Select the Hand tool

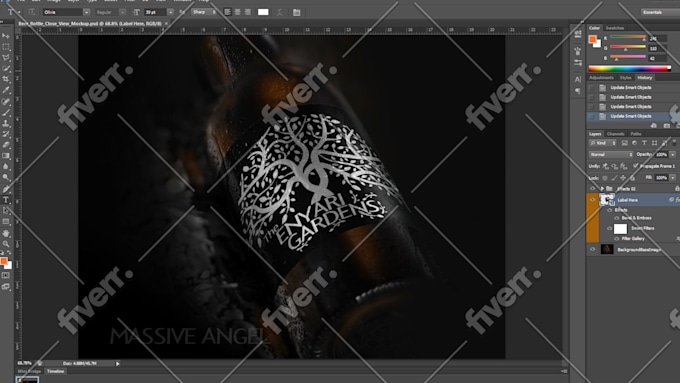(6, 233)
